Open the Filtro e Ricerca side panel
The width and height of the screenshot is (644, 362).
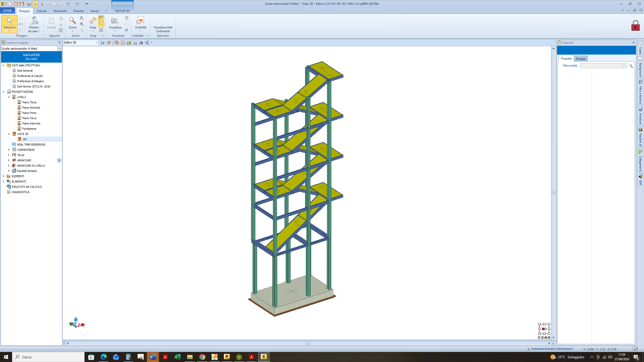click(x=640, y=92)
